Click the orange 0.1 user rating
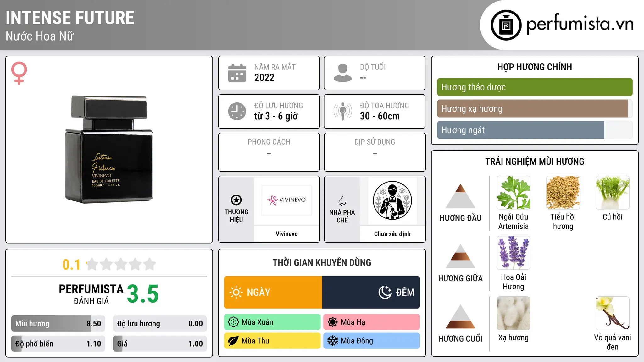644x362 pixels. coord(71,265)
